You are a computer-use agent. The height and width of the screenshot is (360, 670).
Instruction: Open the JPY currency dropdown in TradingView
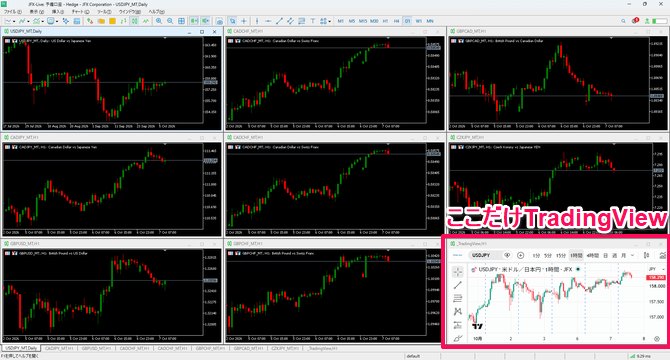point(656,269)
